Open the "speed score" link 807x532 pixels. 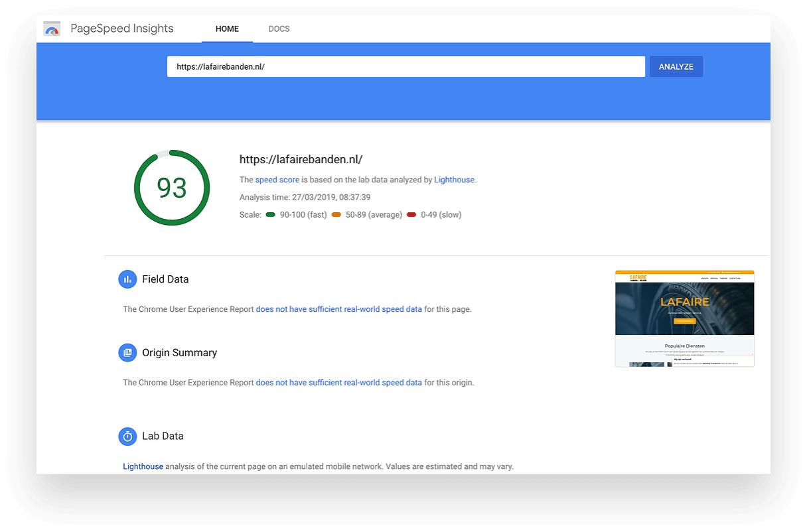click(x=277, y=180)
